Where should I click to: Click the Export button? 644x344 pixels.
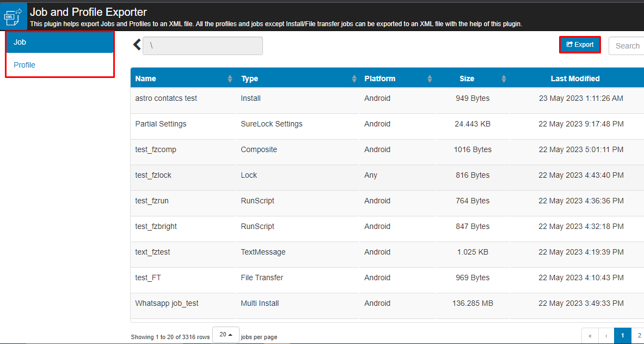click(x=580, y=45)
